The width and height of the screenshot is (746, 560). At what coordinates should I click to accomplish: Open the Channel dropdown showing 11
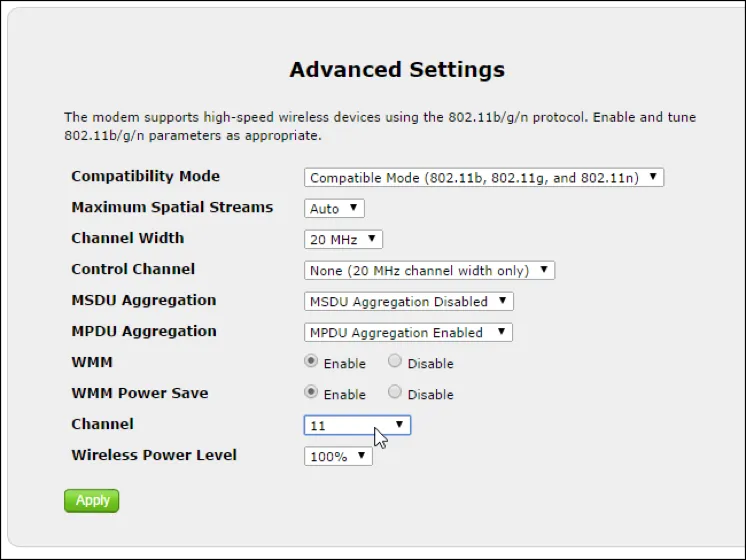tap(357, 426)
